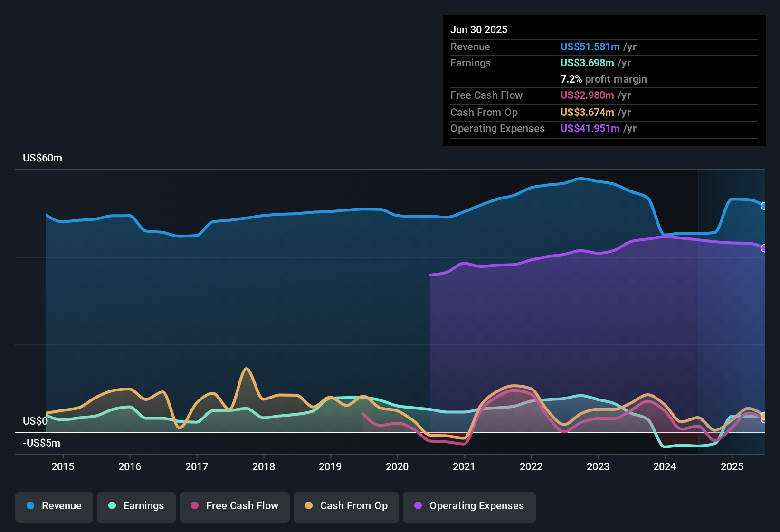The width and height of the screenshot is (780, 532).
Task: Click the -US$5m y-axis label
Action: click(x=41, y=443)
